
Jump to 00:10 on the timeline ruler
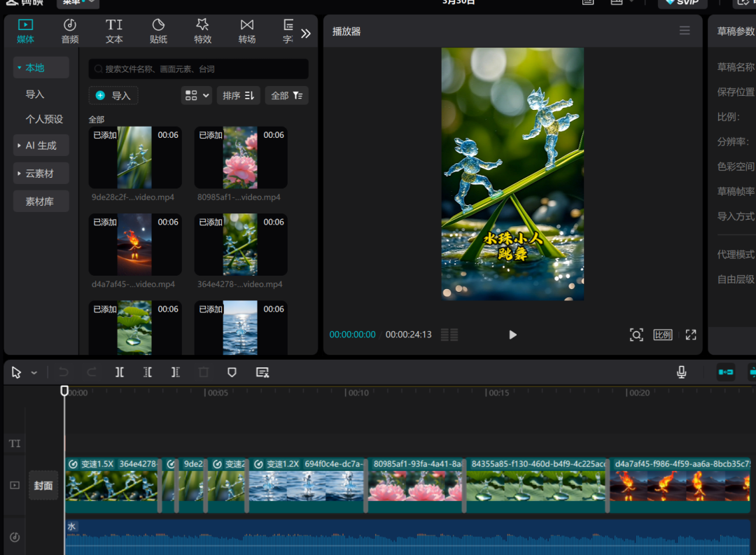(357, 393)
